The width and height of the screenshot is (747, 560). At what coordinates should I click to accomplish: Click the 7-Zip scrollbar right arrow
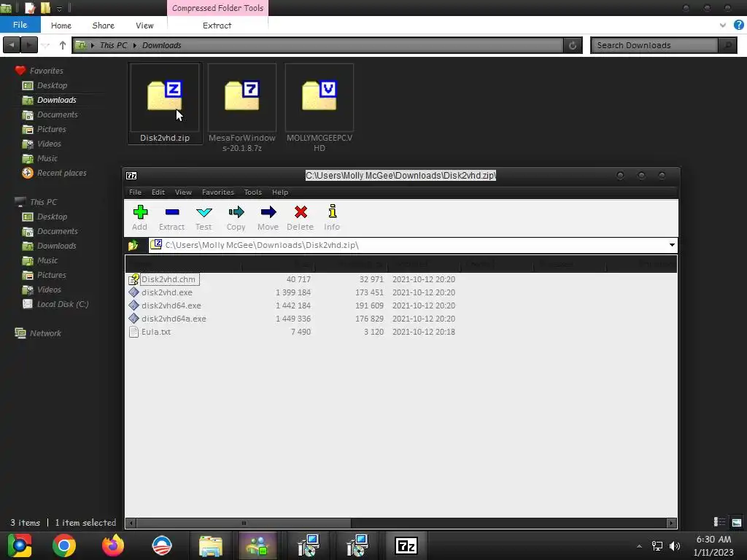(x=671, y=524)
